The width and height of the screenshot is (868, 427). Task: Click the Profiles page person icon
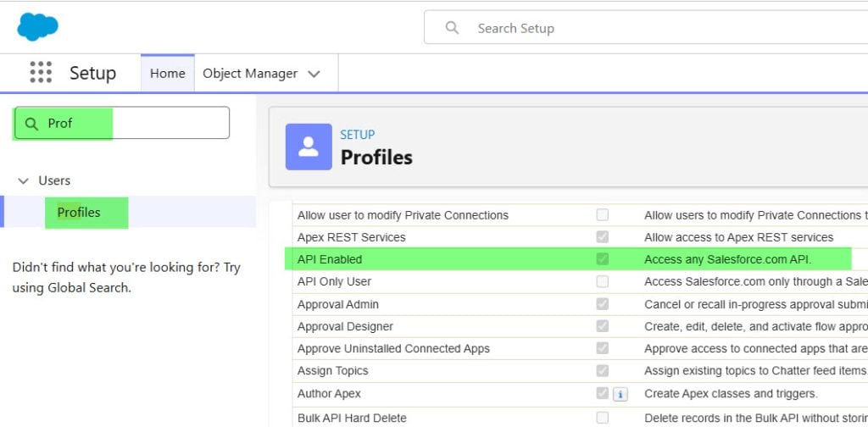coord(309,147)
